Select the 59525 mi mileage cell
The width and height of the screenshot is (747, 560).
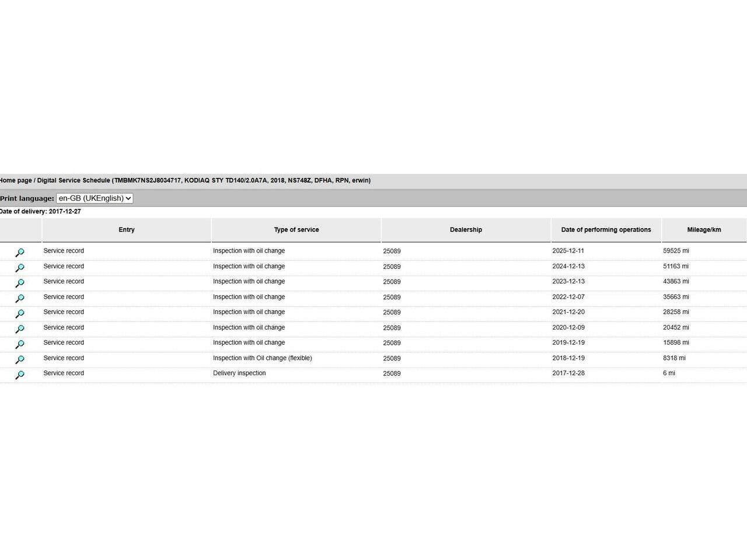pos(676,251)
